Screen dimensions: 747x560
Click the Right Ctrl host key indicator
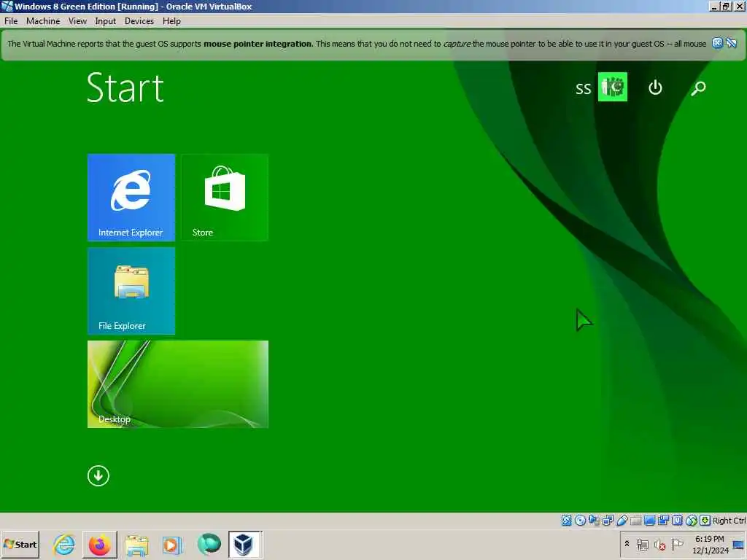pyautogui.click(x=729, y=521)
